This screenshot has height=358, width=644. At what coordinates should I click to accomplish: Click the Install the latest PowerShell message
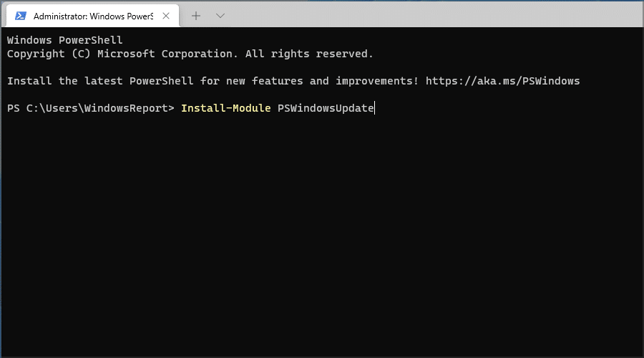tap(100, 81)
